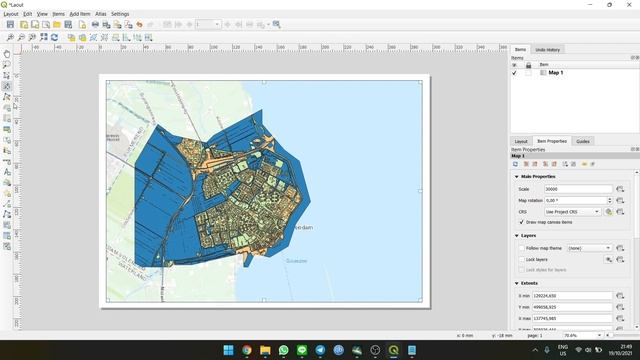
Task: Select the Add Arrow tool
Action: tap(7, 204)
